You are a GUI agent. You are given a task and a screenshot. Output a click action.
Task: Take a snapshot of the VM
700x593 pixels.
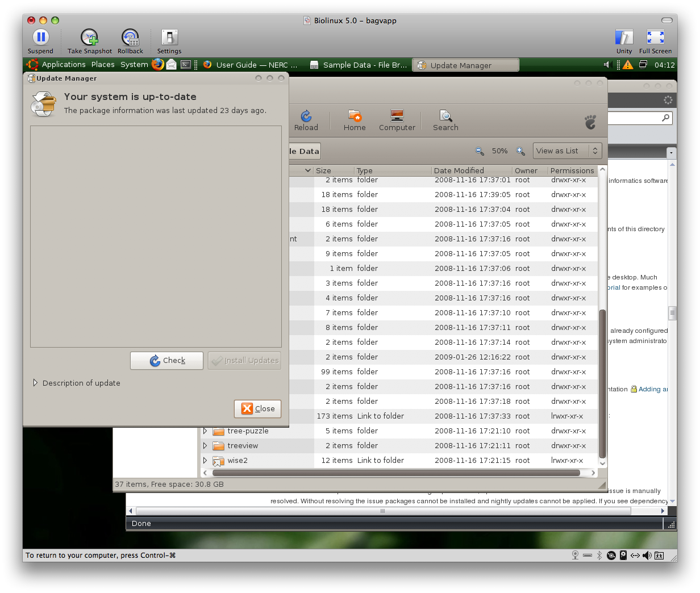click(89, 38)
